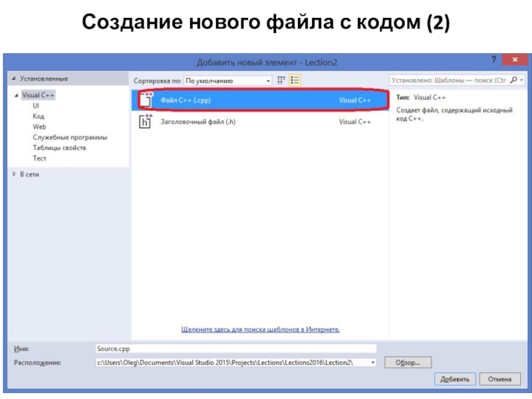The width and height of the screenshot is (532, 399).
Task: Click the Отмена button
Action: pyautogui.click(x=500, y=379)
